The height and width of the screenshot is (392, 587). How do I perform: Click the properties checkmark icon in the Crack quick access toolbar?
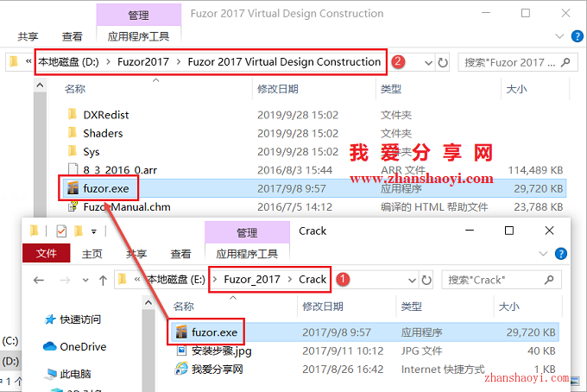point(61,231)
